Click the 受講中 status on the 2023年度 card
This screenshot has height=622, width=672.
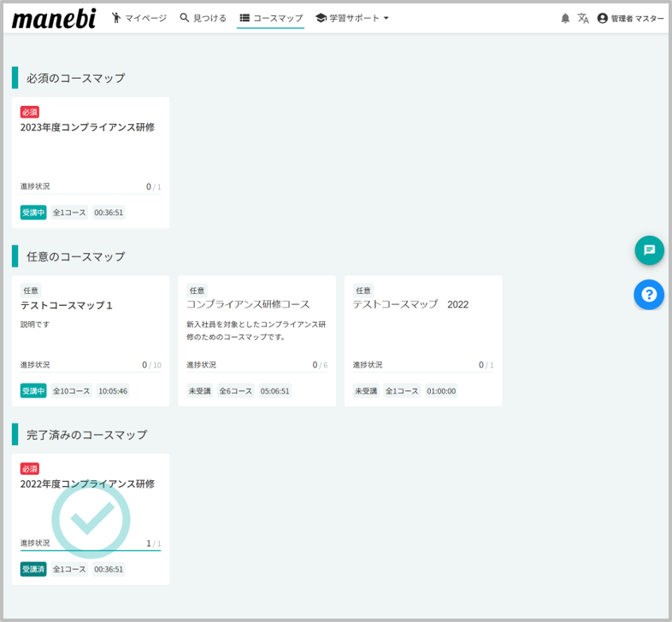(33, 213)
